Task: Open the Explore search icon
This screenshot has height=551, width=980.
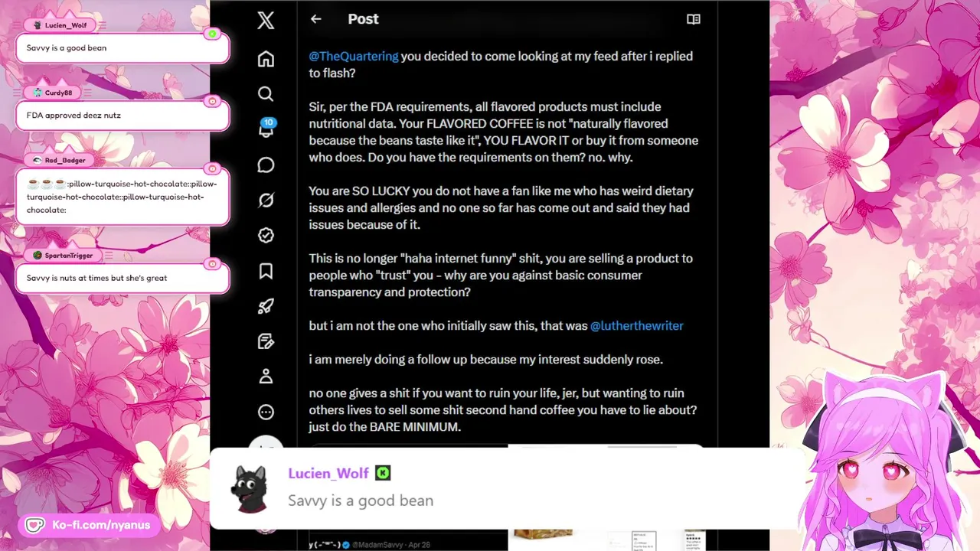Action: tap(266, 93)
